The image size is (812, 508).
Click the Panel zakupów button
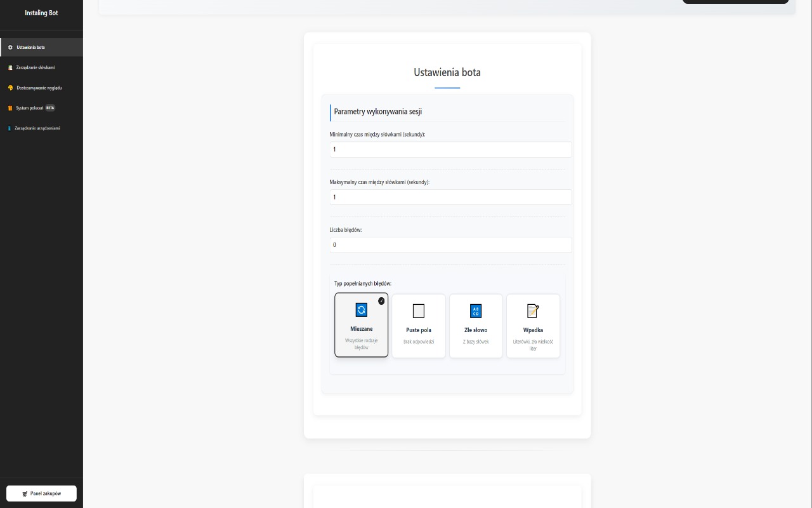(x=41, y=493)
